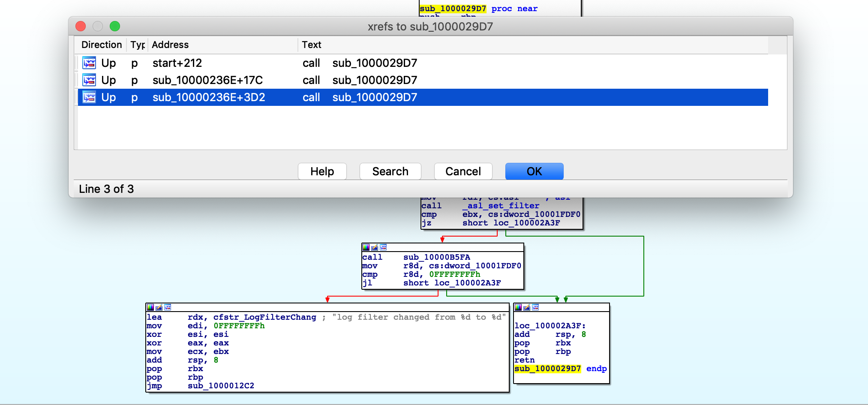Click 0FFFFFFFFh in the mov edi line
Screen dimensions: 868x405
(x=239, y=326)
